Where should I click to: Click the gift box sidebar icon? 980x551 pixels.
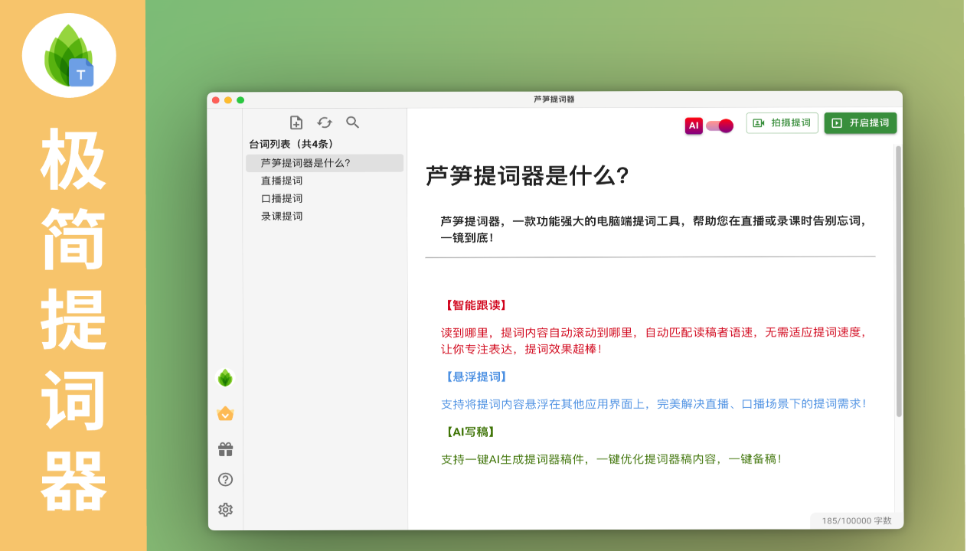tap(225, 449)
